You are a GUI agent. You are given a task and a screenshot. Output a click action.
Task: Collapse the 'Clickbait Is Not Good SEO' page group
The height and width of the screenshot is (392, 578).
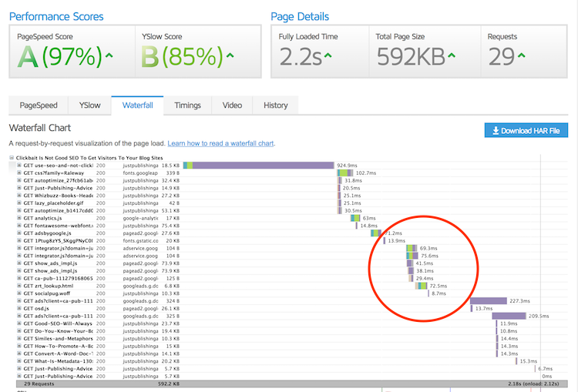(x=12, y=158)
